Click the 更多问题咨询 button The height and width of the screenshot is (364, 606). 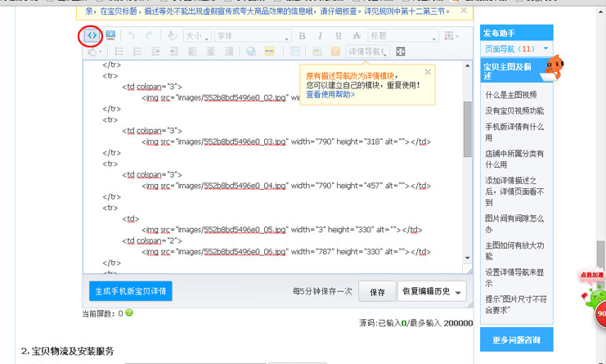click(x=516, y=339)
